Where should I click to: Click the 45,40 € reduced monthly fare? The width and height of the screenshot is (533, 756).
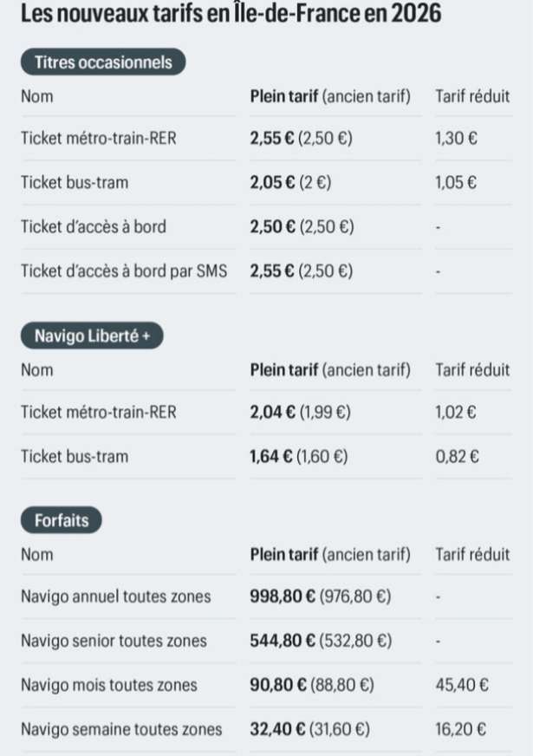point(461,685)
